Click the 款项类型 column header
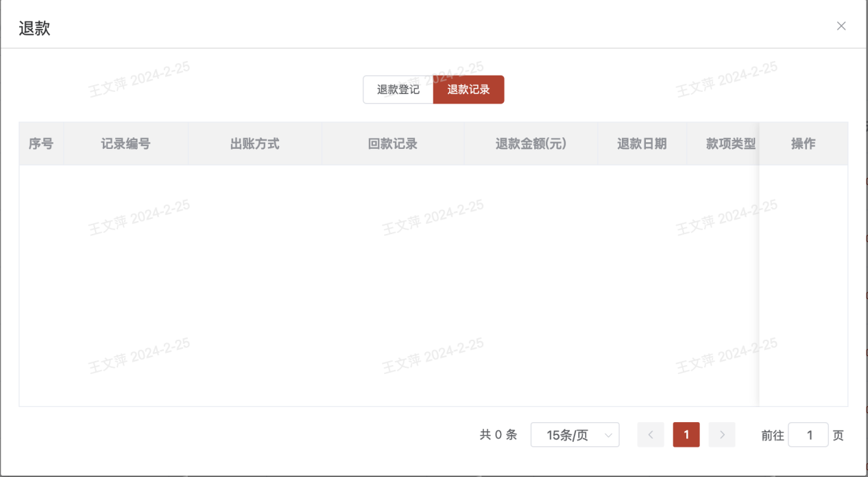868x477 pixels. click(730, 144)
